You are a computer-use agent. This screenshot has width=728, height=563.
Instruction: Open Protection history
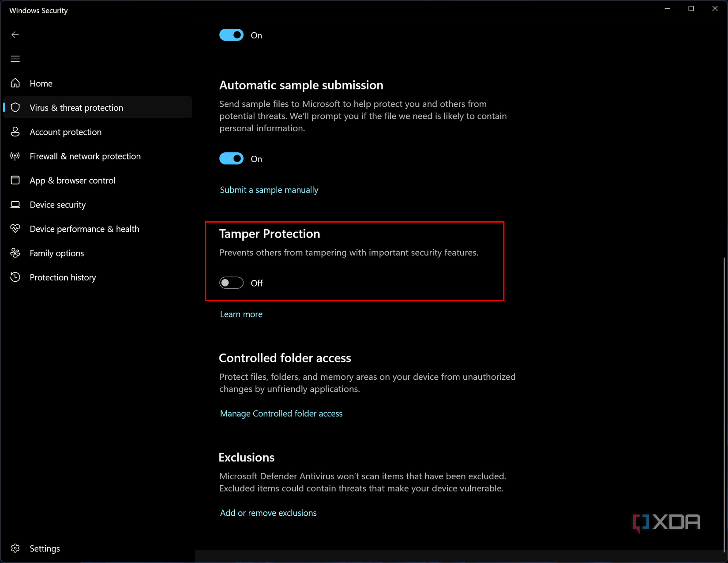click(63, 277)
